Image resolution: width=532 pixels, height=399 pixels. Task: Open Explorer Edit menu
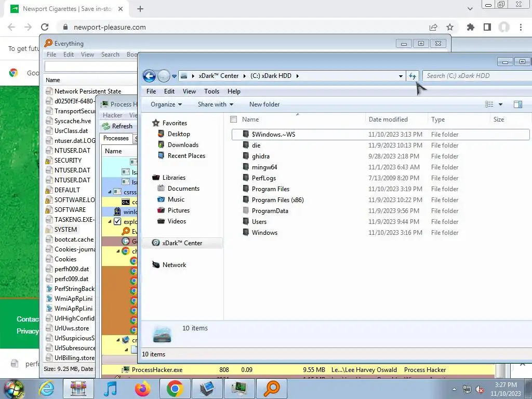click(x=169, y=91)
